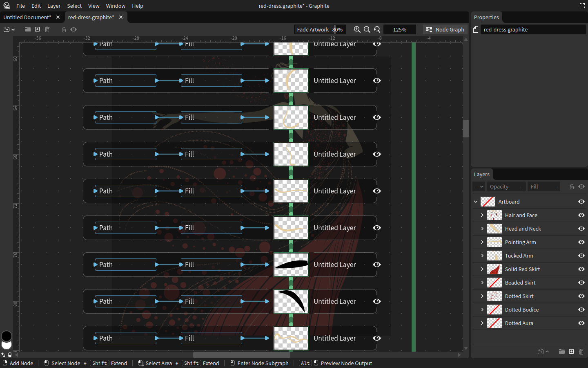This screenshot has height=368, width=588.
Task: Click the 125% zoom level field
Action: [x=400, y=29]
